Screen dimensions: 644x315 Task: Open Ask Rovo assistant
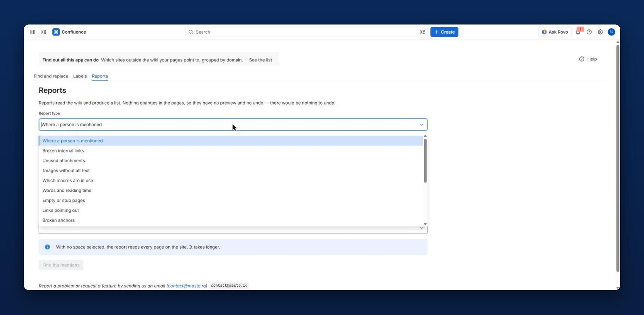pos(555,32)
